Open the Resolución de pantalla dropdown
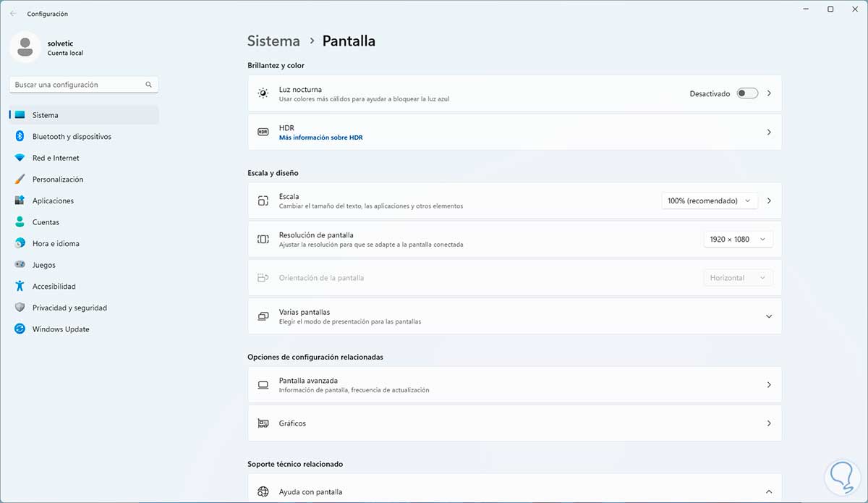This screenshot has height=503, width=868. pos(737,239)
